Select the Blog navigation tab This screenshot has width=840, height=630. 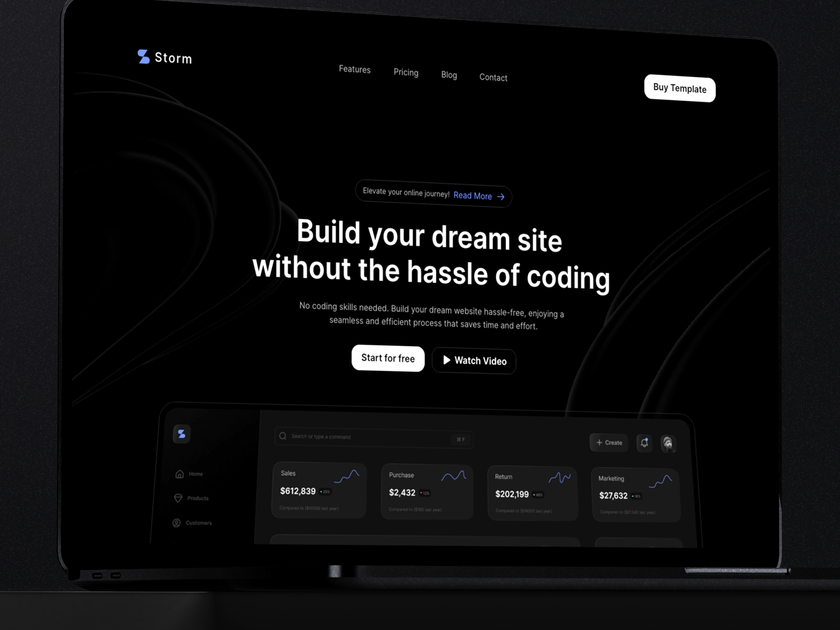coord(449,73)
